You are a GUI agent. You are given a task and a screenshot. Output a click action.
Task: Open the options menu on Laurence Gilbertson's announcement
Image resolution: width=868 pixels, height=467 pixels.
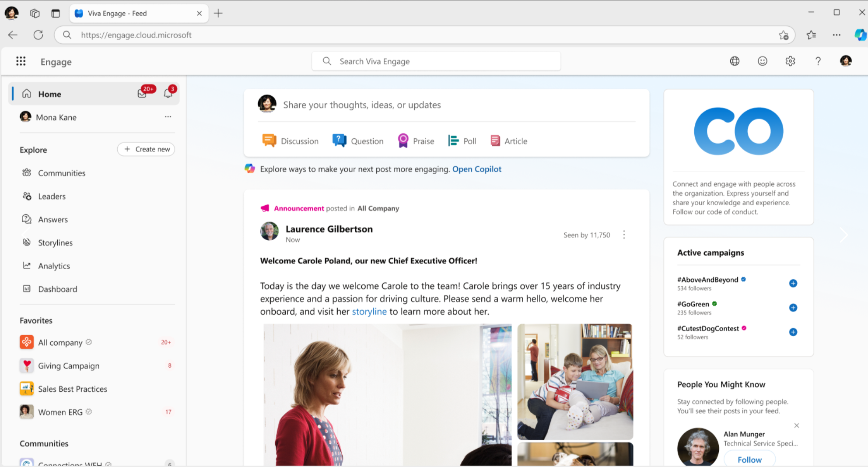[624, 235]
